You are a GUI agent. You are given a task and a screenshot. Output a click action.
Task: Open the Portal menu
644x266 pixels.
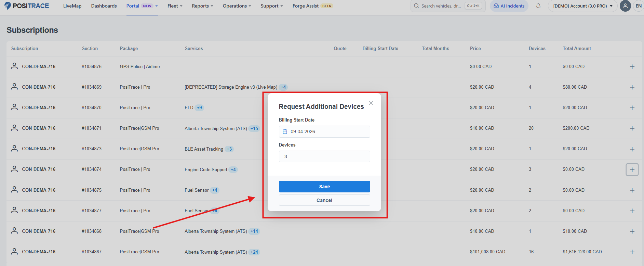coord(142,6)
